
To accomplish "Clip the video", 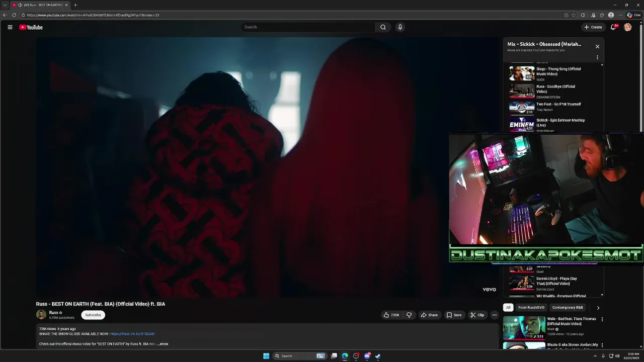I will (477, 315).
